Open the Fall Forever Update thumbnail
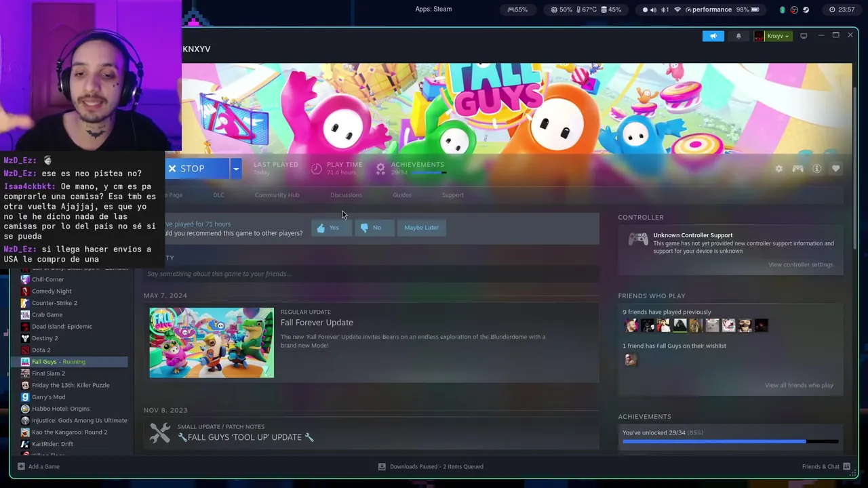 coord(212,342)
